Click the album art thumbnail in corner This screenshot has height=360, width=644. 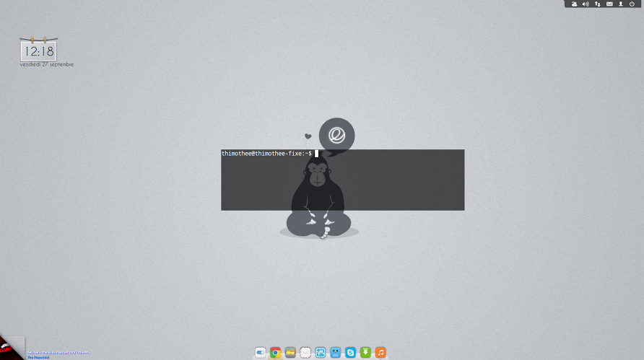(12, 348)
